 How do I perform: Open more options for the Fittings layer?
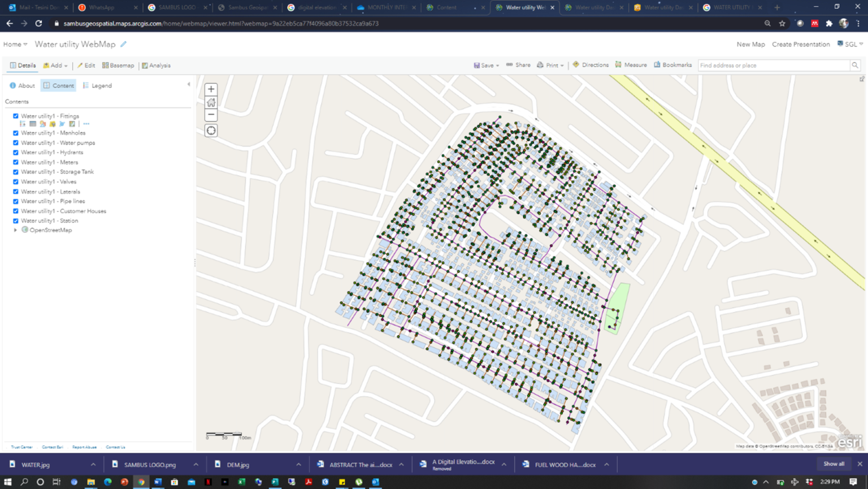86,124
